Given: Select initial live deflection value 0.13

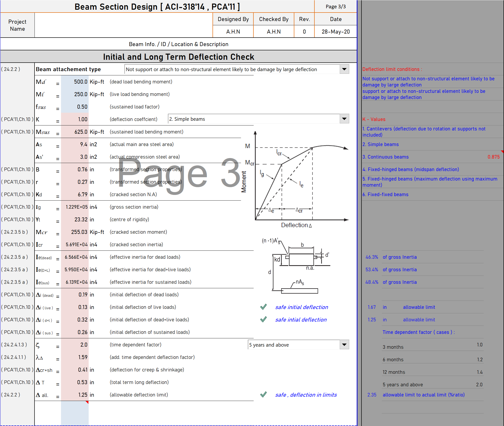Looking at the screenshot, I should [75, 307].
